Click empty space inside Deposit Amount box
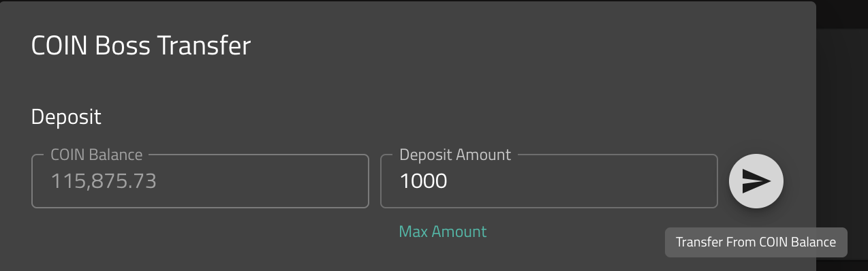This screenshot has height=271, width=868. point(600,182)
